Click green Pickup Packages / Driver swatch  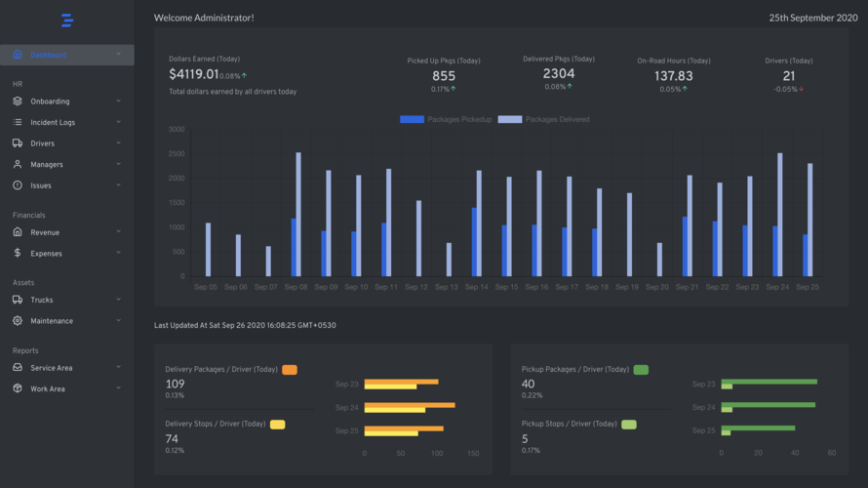point(641,370)
